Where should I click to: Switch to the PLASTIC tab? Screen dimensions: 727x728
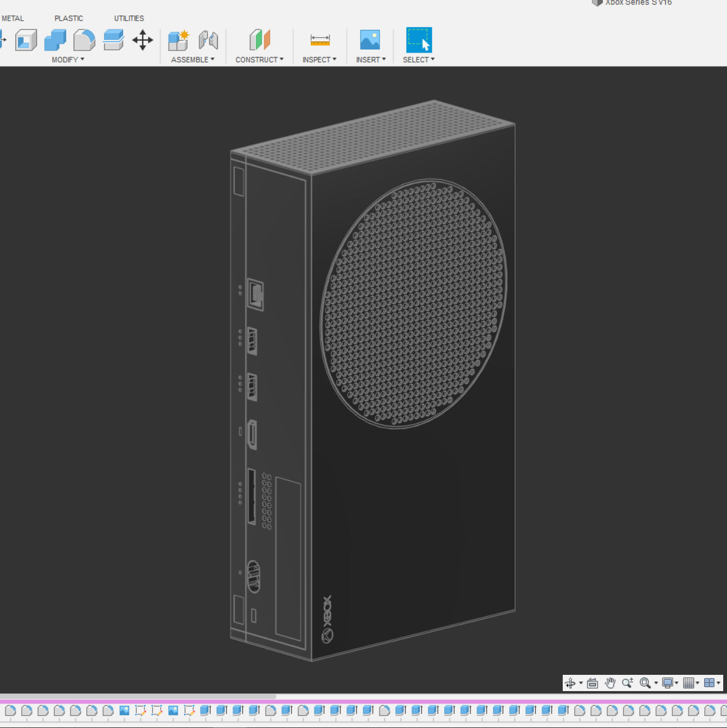pos(68,18)
